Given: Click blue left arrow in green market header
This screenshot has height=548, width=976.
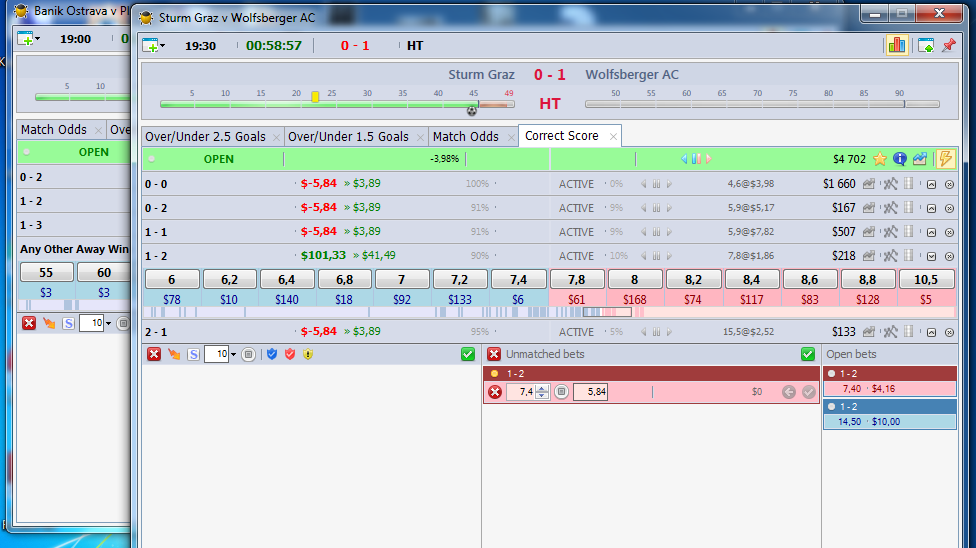Looking at the screenshot, I should (x=684, y=159).
